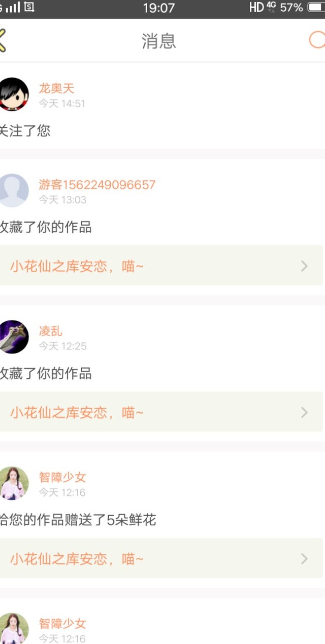Tap username 智障少女 above 12:16 gift message
Screen dimensions: 325x644
(62, 477)
